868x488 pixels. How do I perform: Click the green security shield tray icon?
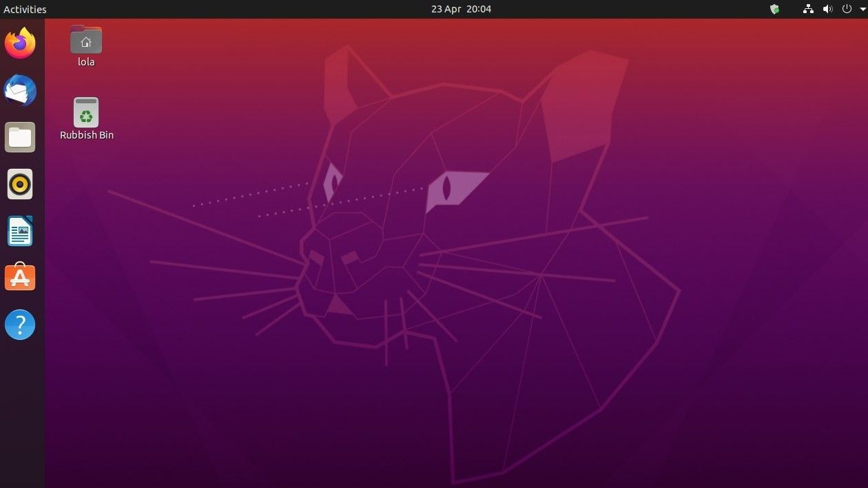[x=774, y=9]
